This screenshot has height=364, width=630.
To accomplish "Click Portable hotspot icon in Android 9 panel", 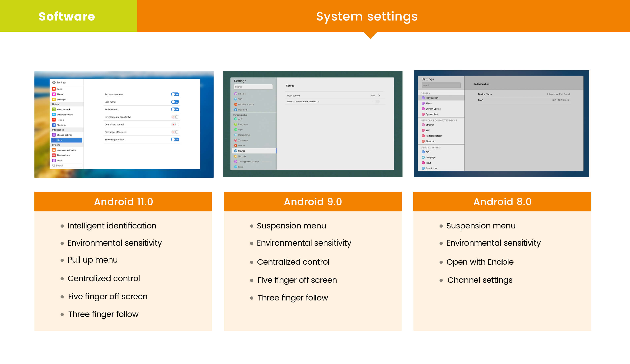I will tap(236, 105).
